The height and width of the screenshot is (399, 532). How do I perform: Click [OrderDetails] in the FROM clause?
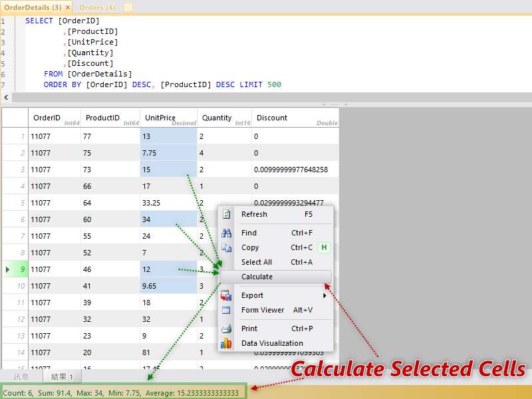pyautogui.click(x=99, y=74)
